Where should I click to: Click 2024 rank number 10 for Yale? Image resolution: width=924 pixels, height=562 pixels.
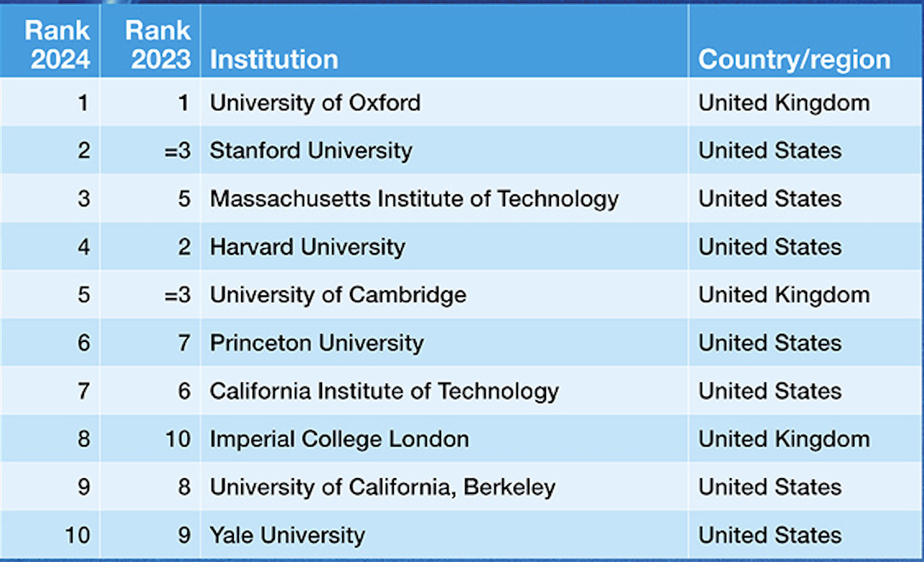tap(77, 535)
